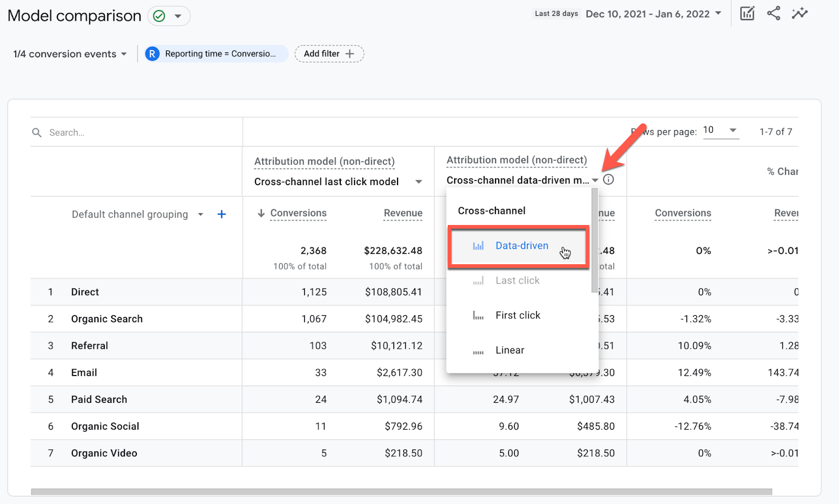Viewport: 839px width, 504px height.
Task: Open the Insights sparkline icon
Action: coord(800,14)
